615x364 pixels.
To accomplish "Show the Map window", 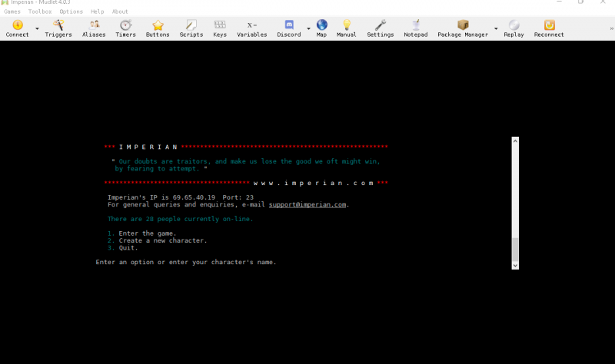I will [321, 28].
